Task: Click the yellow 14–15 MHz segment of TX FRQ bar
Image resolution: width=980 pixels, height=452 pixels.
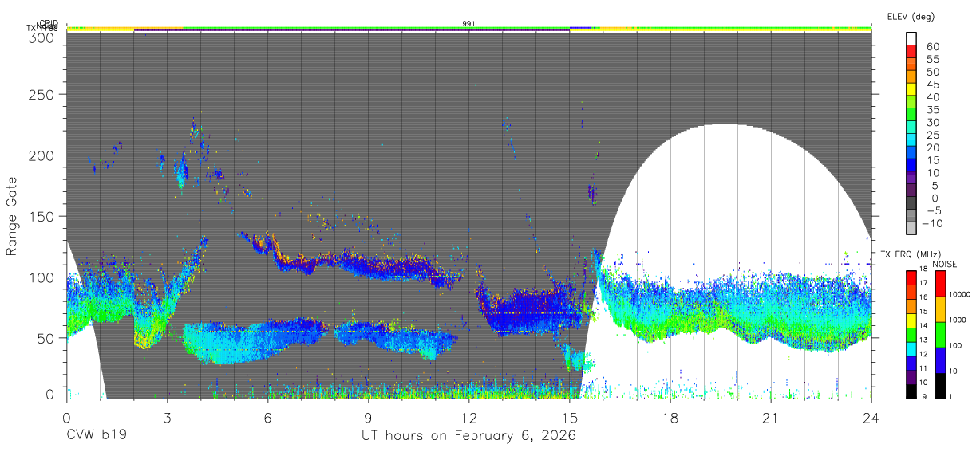Action: pos(911,320)
